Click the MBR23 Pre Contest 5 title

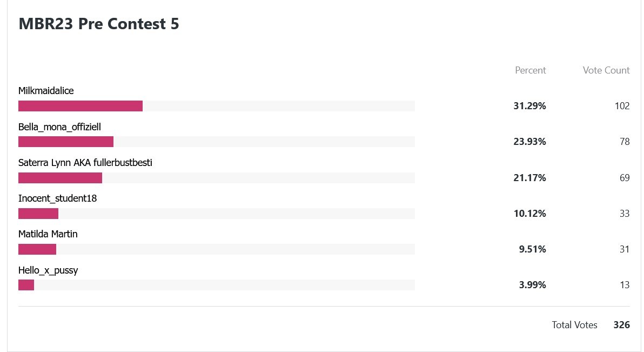click(x=99, y=24)
